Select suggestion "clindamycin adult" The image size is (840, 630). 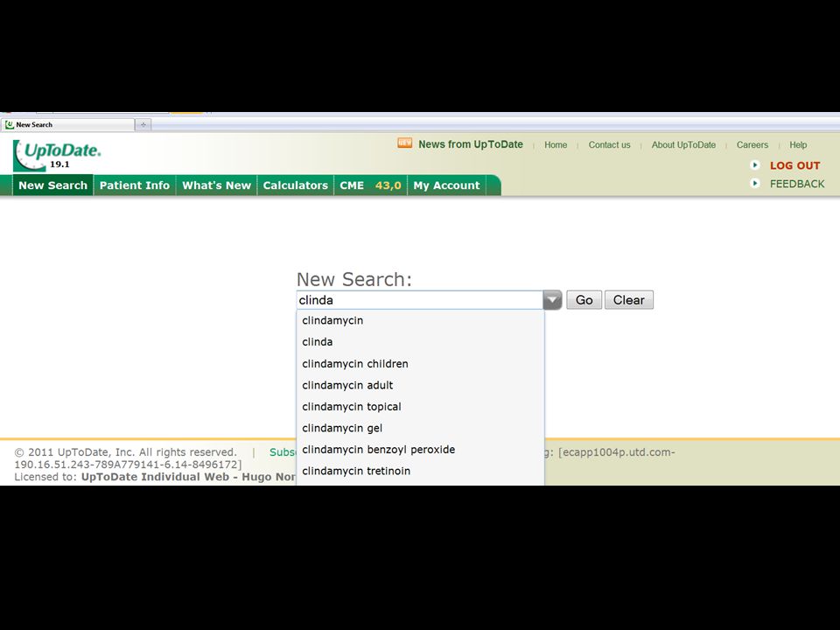[x=421, y=385]
